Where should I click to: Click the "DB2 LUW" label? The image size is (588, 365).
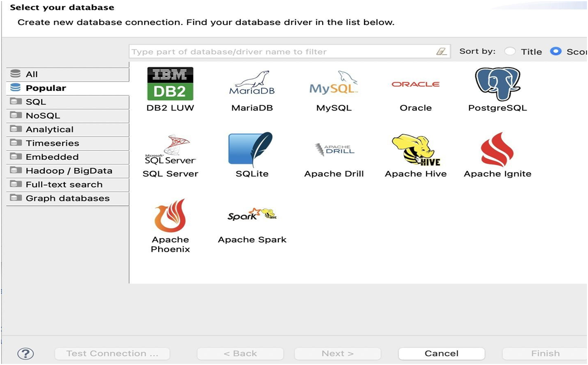pyautogui.click(x=170, y=108)
